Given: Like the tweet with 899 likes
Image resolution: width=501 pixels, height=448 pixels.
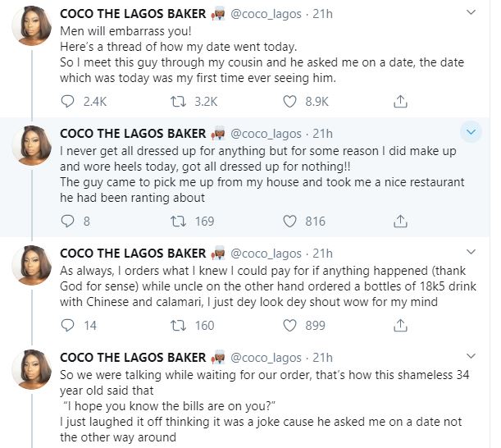Looking at the screenshot, I should (289, 326).
